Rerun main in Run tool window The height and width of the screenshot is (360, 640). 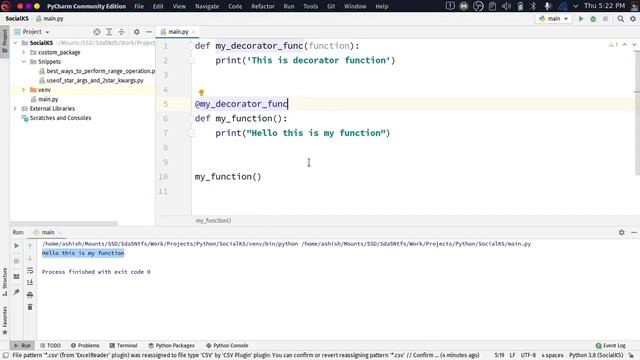click(x=16, y=246)
